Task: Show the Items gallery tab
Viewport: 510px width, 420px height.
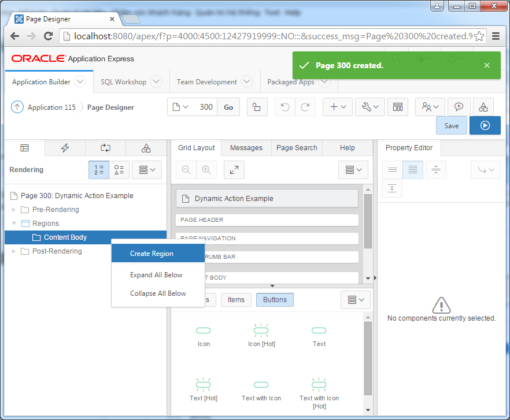Action: point(236,300)
